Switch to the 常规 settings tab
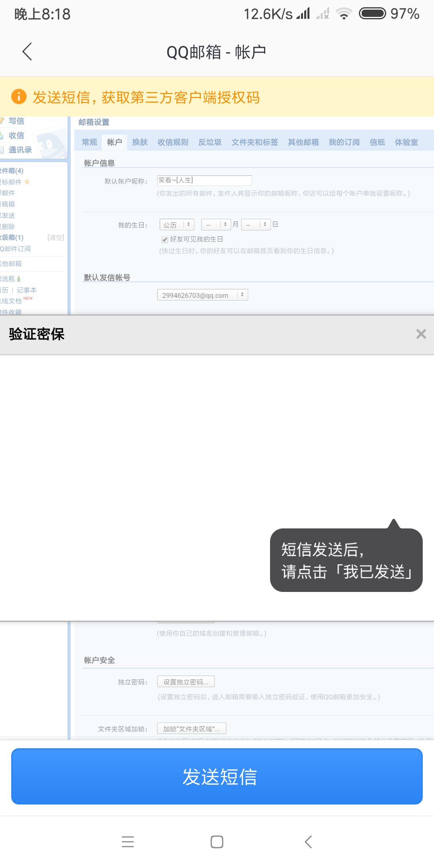The height and width of the screenshot is (868, 434). point(89,142)
